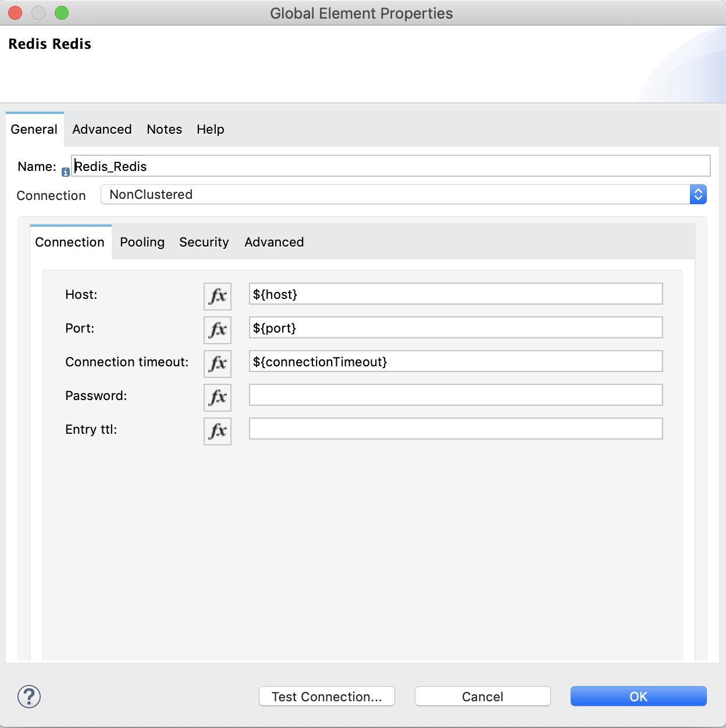The image size is (726, 728).
Task: Open the Security tab
Action: [x=204, y=242]
